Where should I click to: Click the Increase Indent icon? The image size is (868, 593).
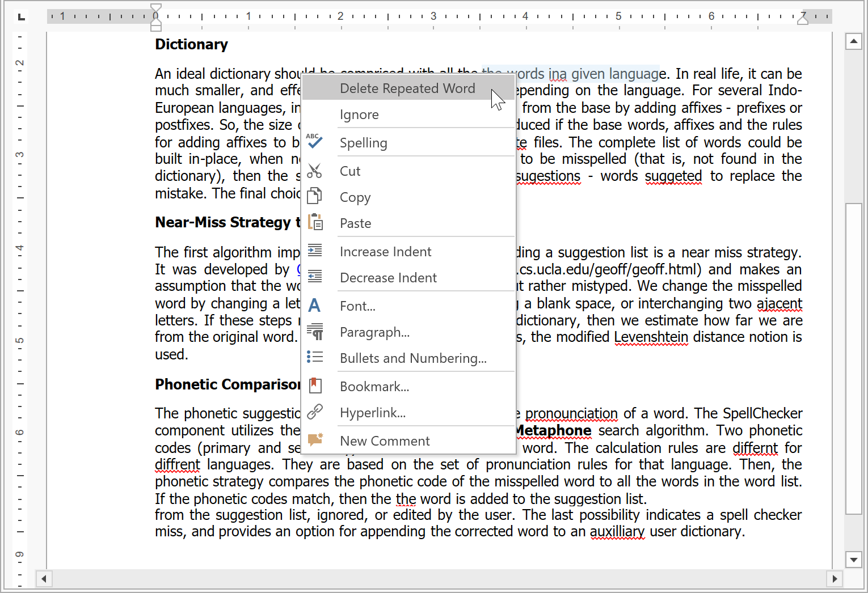pyautogui.click(x=314, y=251)
